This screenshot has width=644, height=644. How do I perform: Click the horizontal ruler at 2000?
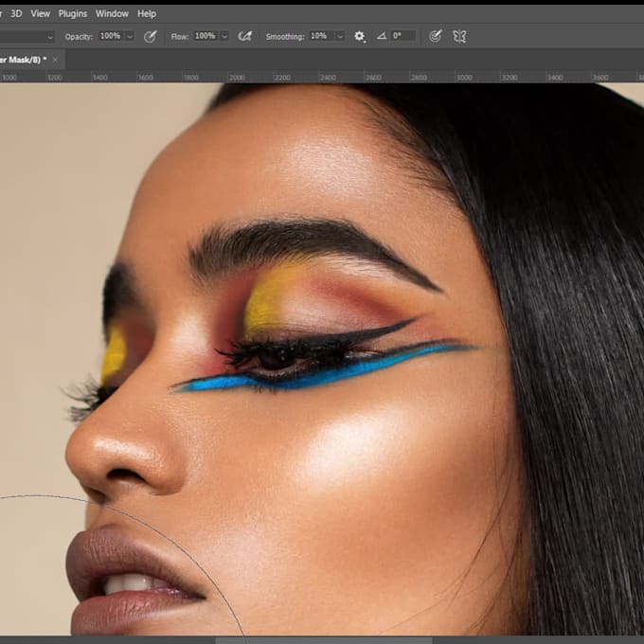coord(237,78)
